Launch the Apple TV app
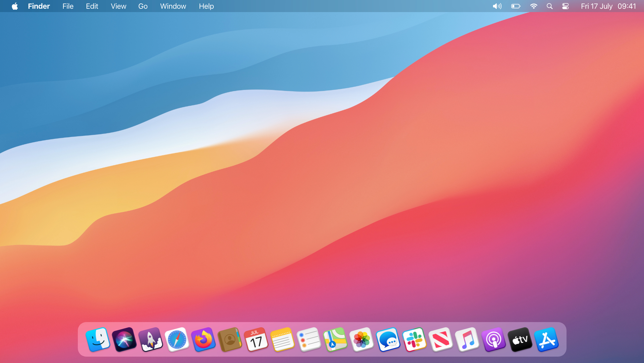This screenshot has height=363, width=644. 520,340
